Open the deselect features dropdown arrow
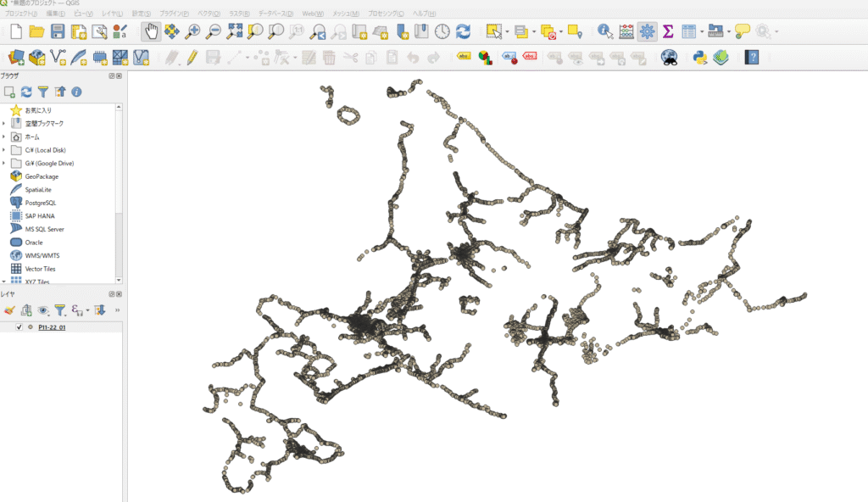The height and width of the screenshot is (502, 868). point(561,32)
